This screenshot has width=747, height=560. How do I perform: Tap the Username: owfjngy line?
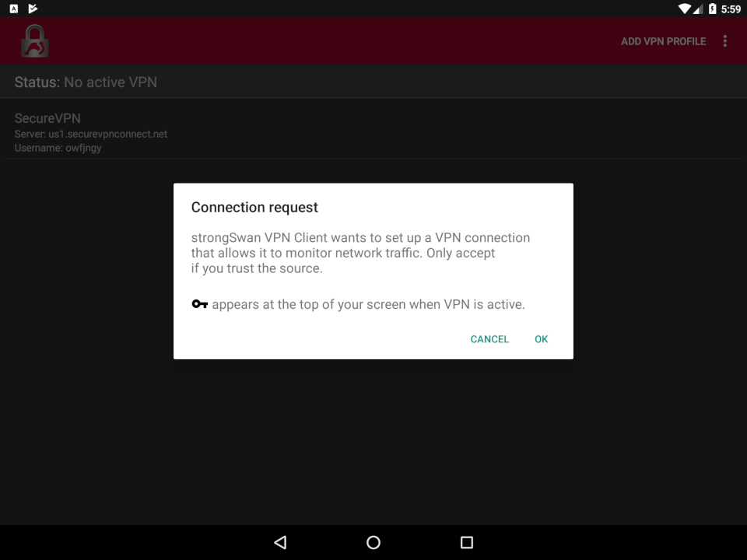58,148
